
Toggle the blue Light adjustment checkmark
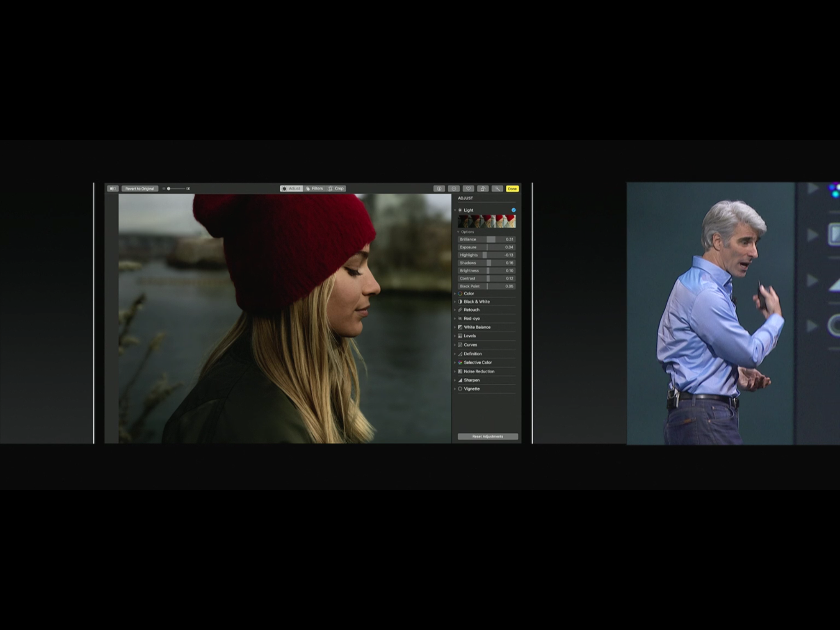coord(514,210)
